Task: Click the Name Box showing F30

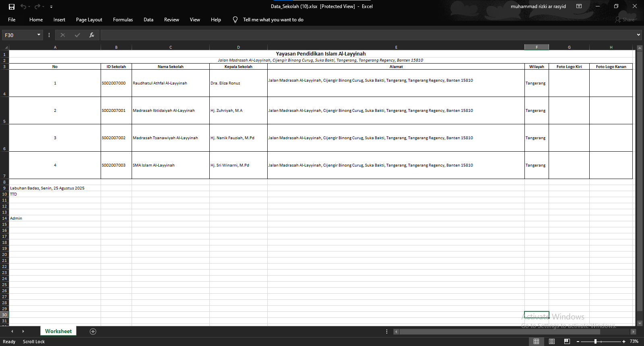Action: point(19,35)
